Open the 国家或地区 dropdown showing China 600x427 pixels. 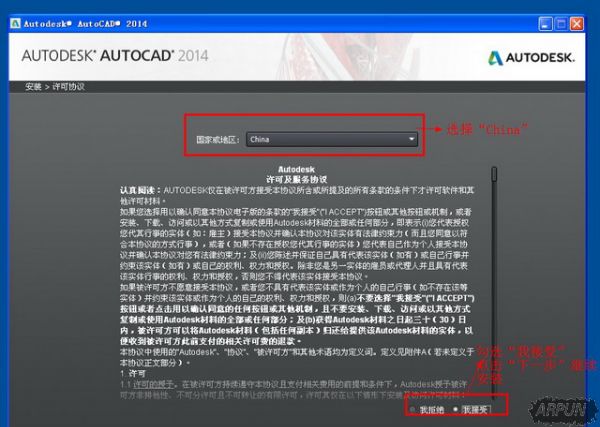(332, 139)
